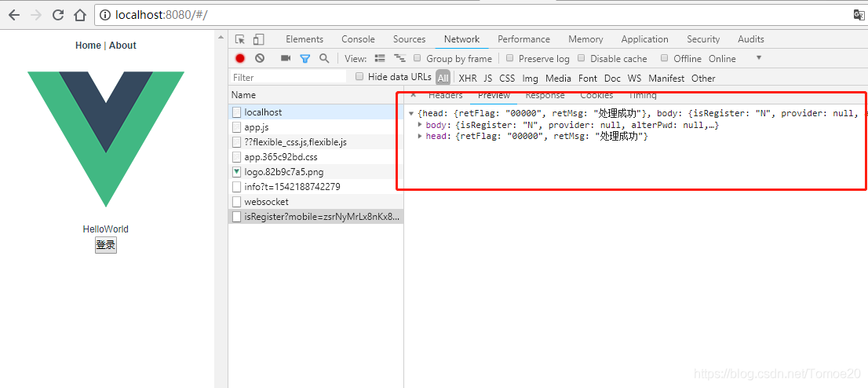Select the info?t=1542188742279 request
This screenshot has width=868, height=388.
tap(316, 187)
